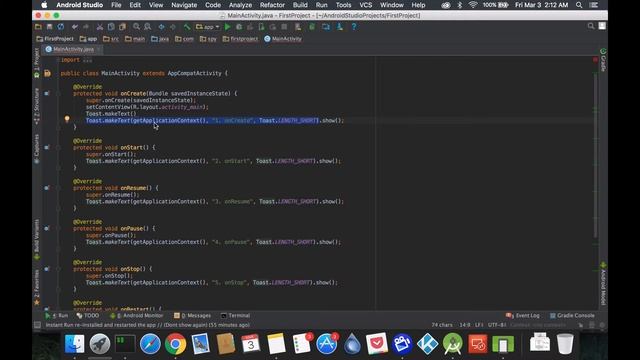Screen dimensions: 640x360
Task: Click override gutter icon beside onPause
Action: (47, 229)
